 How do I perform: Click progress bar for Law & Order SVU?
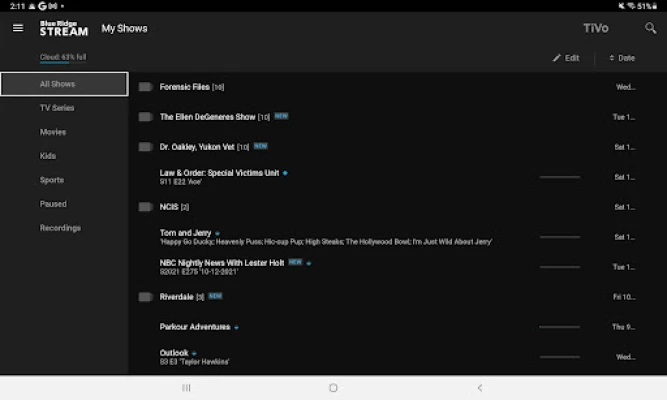point(560,177)
